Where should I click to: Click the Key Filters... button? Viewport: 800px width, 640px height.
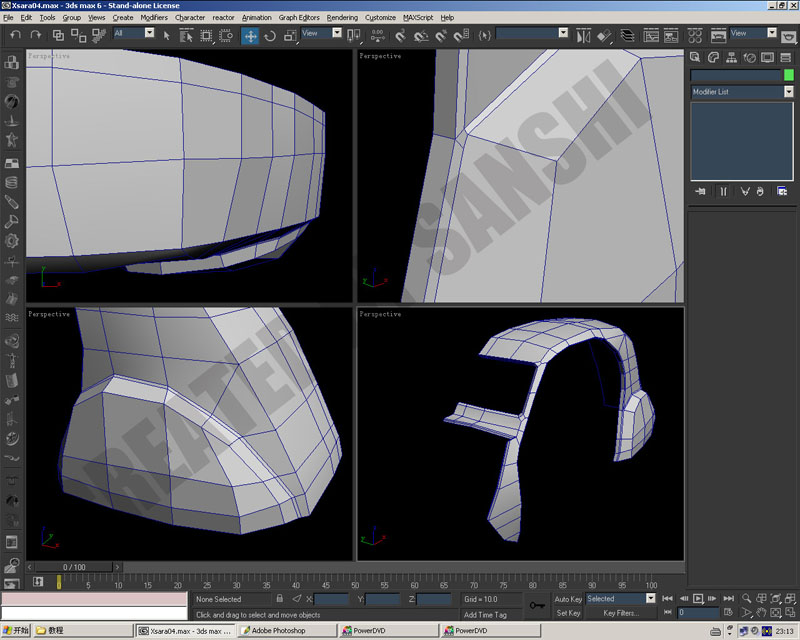tap(620, 613)
